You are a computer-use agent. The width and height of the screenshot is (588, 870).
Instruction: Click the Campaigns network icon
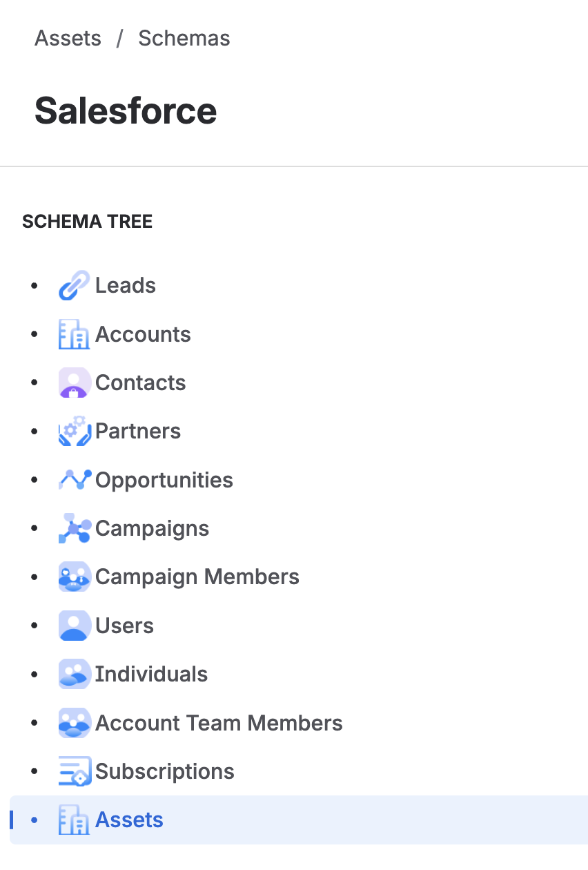point(75,529)
